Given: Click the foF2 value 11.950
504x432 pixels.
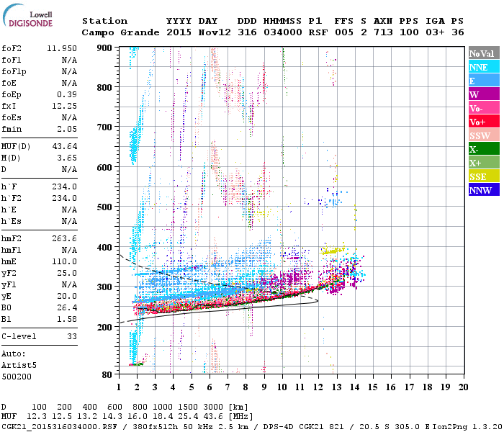Looking at the screenshot, I should pyautogui.click(x=62, y=48).
